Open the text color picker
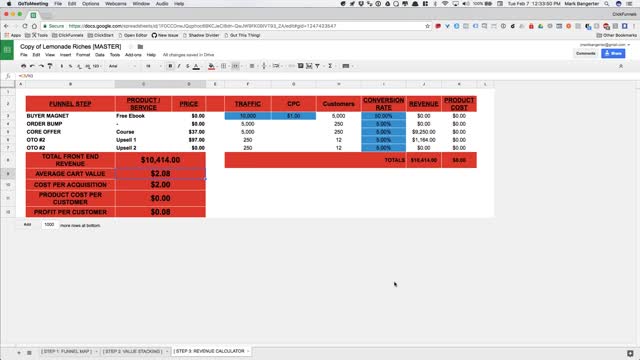The width and height of the screenshot is (640, 360). pyautogui.click(x=196, y=66)
